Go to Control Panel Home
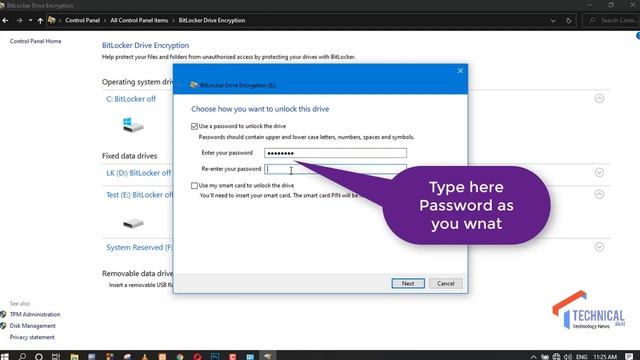Screen dimensions: 640x360 [36, 41]
